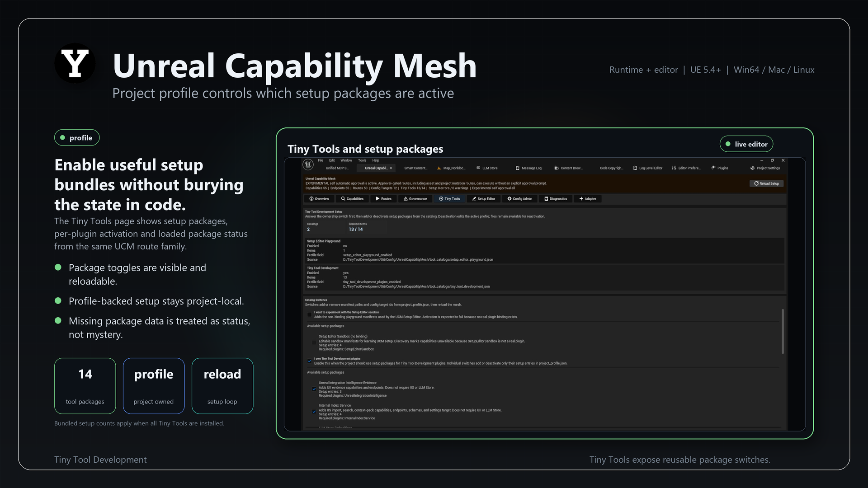Open the Capabilities search page

click(352, 199)
